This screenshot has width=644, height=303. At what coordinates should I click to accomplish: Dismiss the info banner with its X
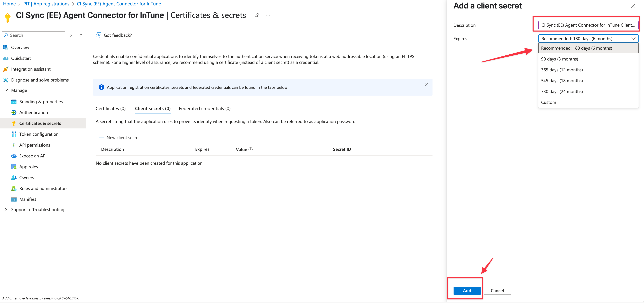[427, 84]
